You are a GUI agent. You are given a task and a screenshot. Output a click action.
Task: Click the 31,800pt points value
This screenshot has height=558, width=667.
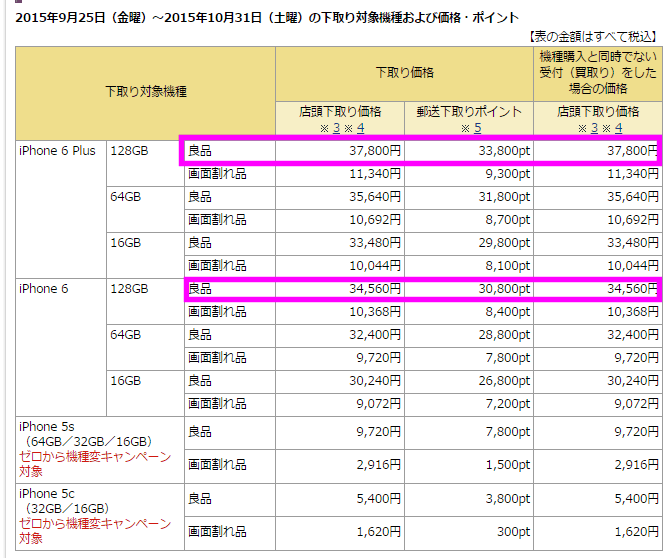pyautogui.click(x=504, y=197)
